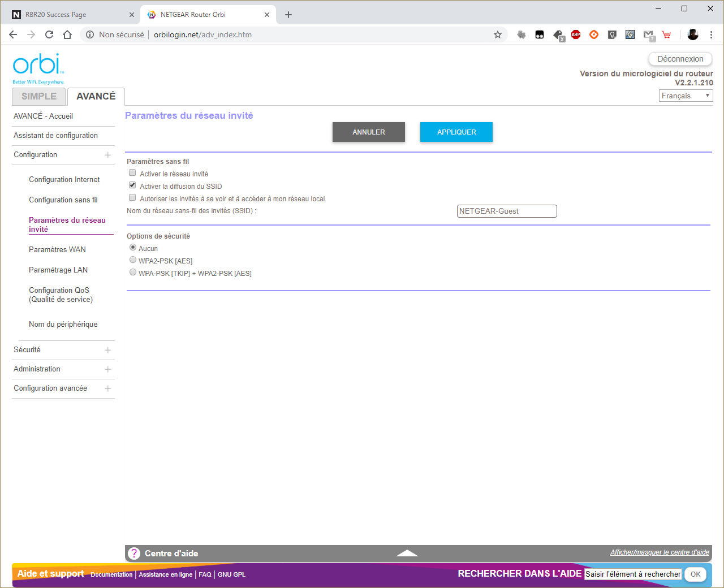Screen dimensions: 724x588
Task: Click the Orbi logo
Action: pos(38,68)
